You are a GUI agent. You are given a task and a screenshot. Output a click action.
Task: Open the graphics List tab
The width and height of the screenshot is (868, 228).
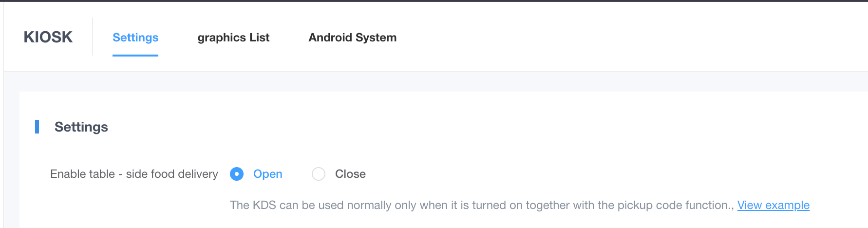pos(233,38)
